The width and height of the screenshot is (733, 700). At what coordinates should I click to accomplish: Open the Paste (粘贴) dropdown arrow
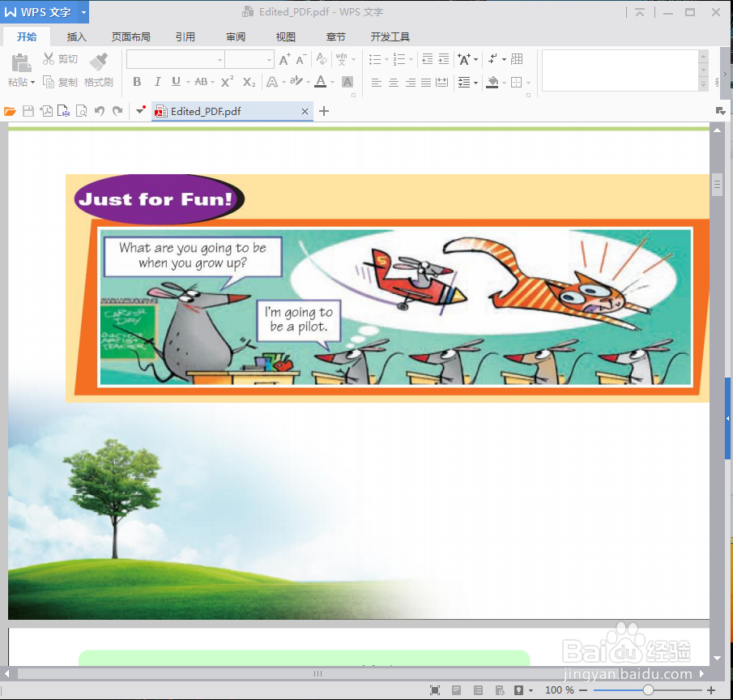[x=32, y=83]
